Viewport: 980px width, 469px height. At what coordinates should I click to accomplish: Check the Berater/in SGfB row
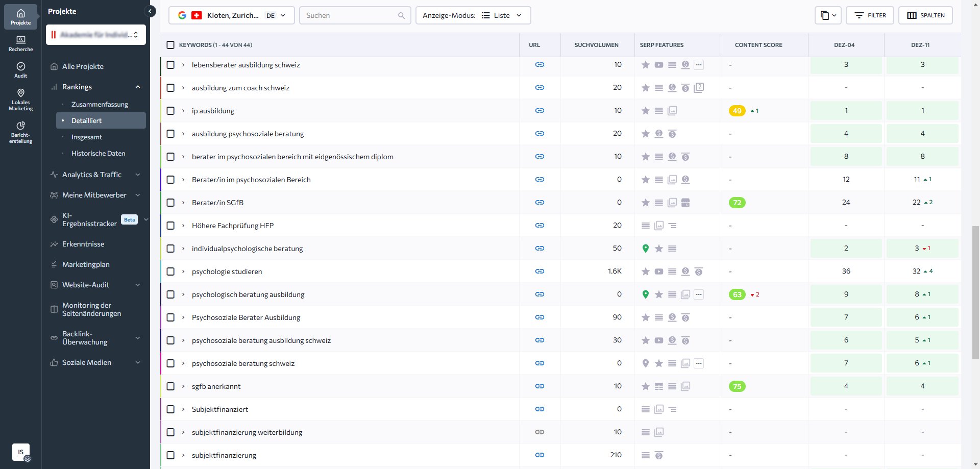click(170, 203)
